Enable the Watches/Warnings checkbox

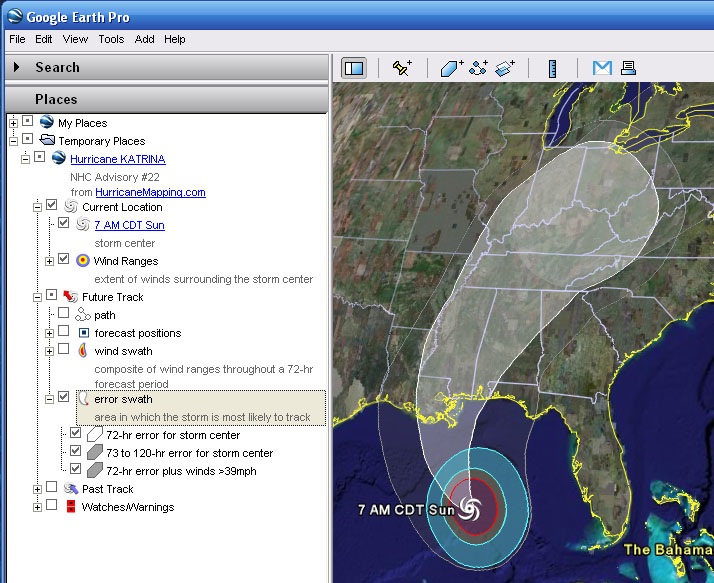(x=51, y=505)
